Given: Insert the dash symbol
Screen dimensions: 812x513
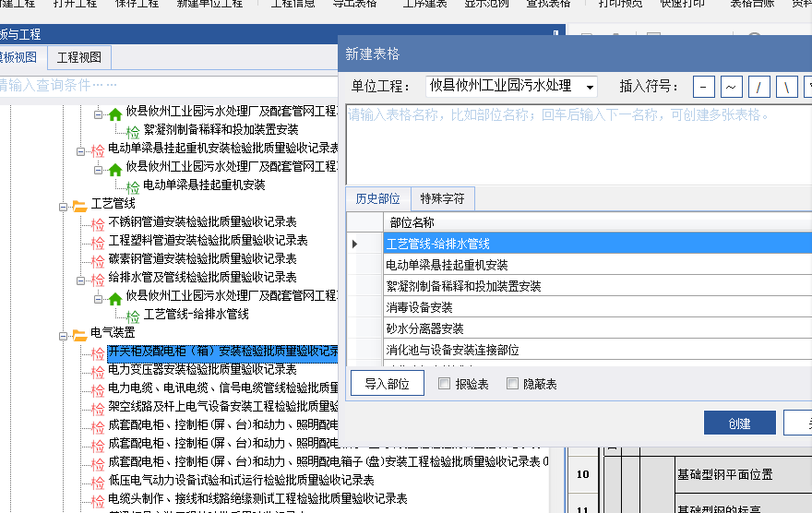Looking at the screenshot, I should point(704,87).
